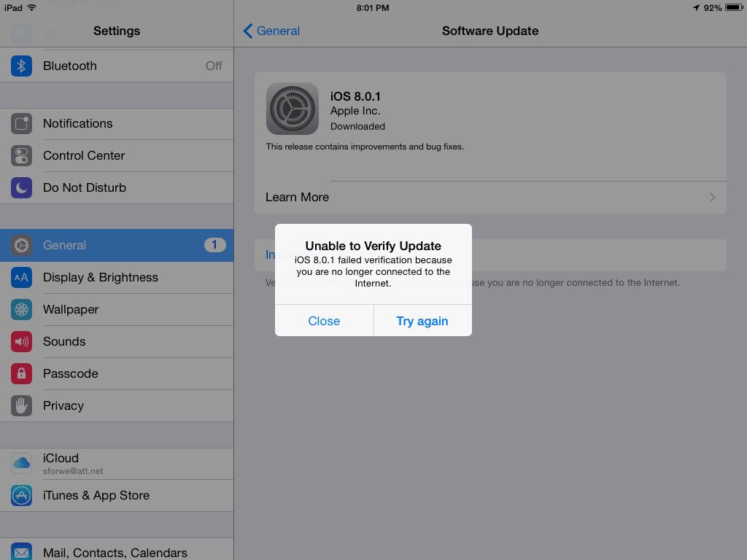Open the Passcode lock icon
Viewport: 747px width, 560px height.
[x=21, y=374]
